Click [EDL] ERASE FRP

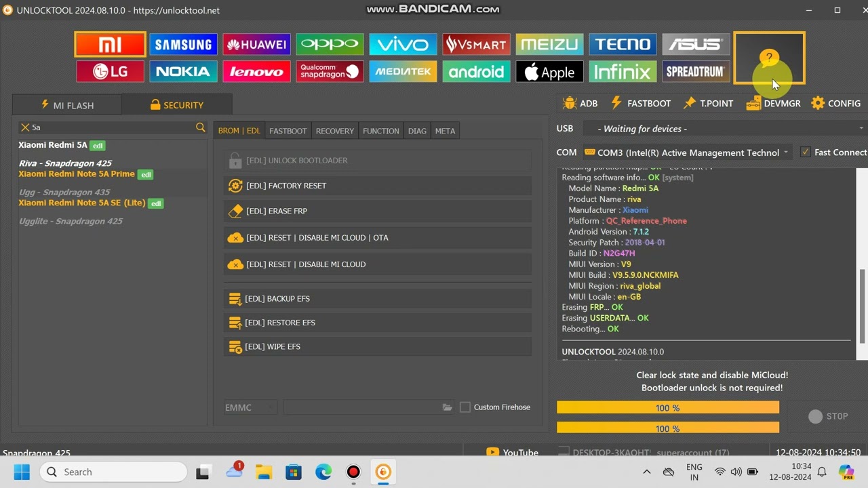tap(377, 211)
